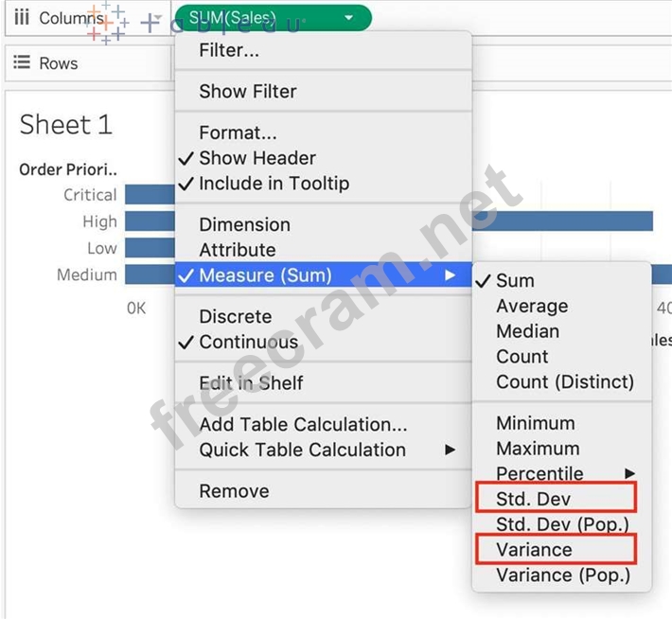The height and width of the screenshot is (619, 672).
Task: Click the Rows shelf icon
Action: (21, 63)
